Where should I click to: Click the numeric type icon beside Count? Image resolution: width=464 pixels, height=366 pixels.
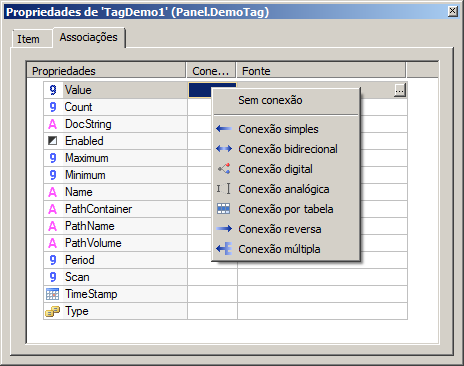click(x=53, y=107)
